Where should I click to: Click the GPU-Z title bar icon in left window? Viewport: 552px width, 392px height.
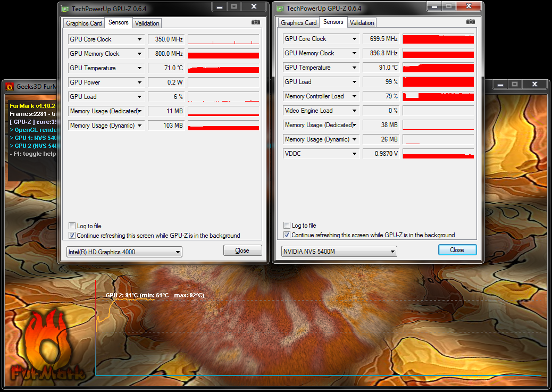65,9
